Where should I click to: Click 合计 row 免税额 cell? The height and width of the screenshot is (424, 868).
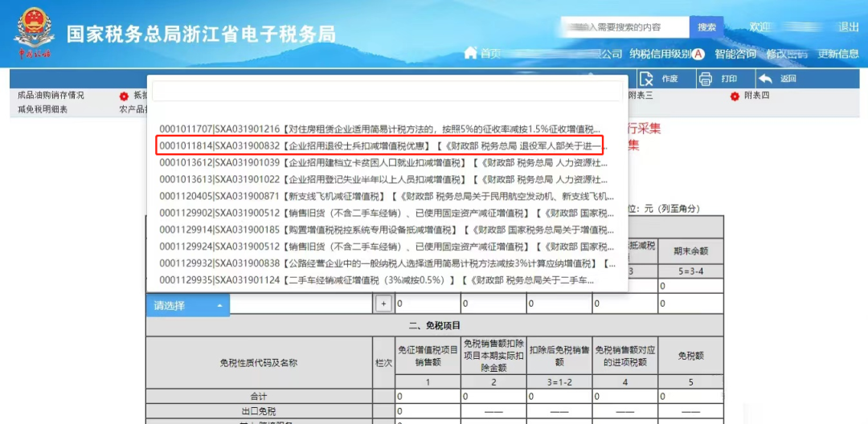click(690, 397)
